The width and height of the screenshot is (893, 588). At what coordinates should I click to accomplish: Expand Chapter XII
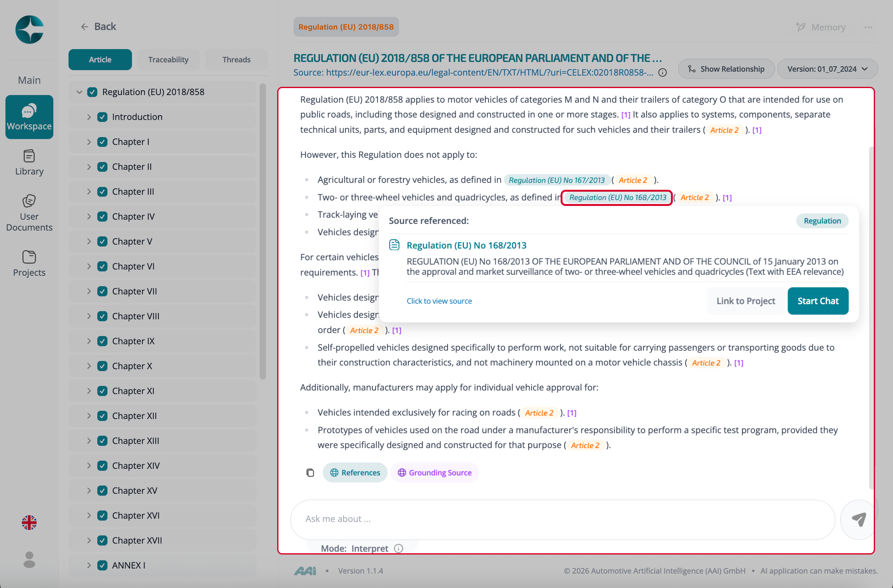[x=89, y=416]
